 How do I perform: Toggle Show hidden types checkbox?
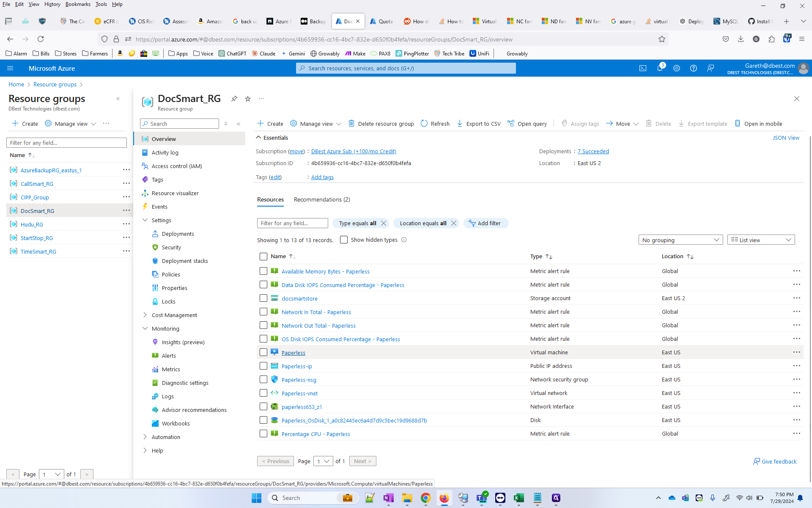pyautogui.click(x=344, y=240)
